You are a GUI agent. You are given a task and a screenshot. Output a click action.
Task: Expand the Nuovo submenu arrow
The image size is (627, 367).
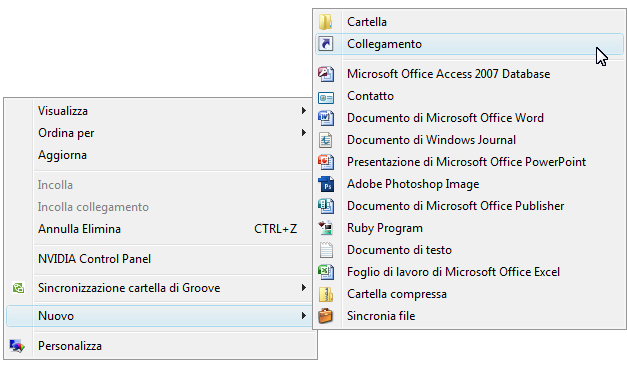[304, 316]
